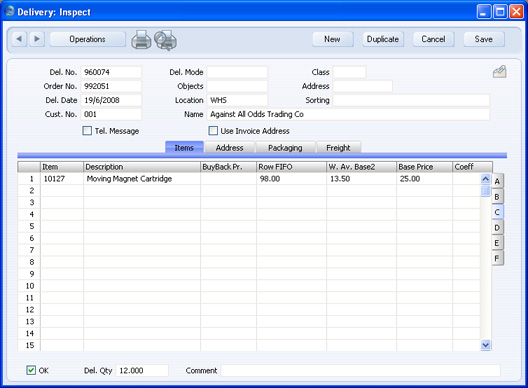Click the Cust. No. field
The image size is (528, 388).
point(111,114)
